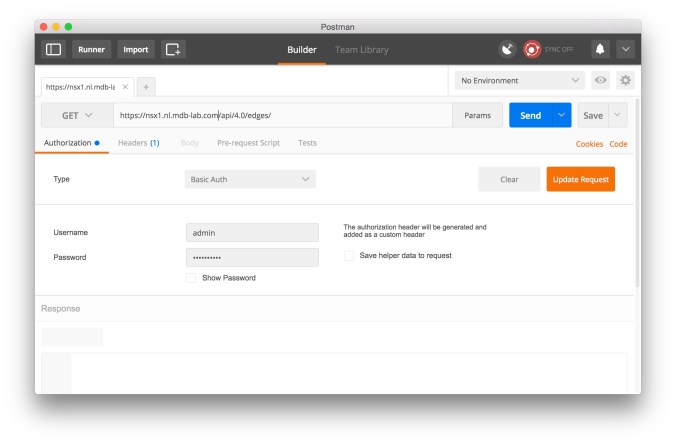Click the request URL input field

coord(280,115)
